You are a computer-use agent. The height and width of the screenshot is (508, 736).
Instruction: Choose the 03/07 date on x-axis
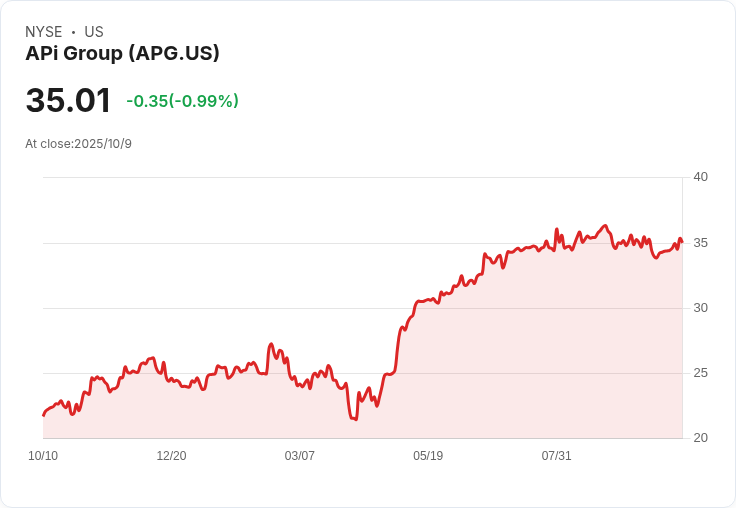[299, 455]
